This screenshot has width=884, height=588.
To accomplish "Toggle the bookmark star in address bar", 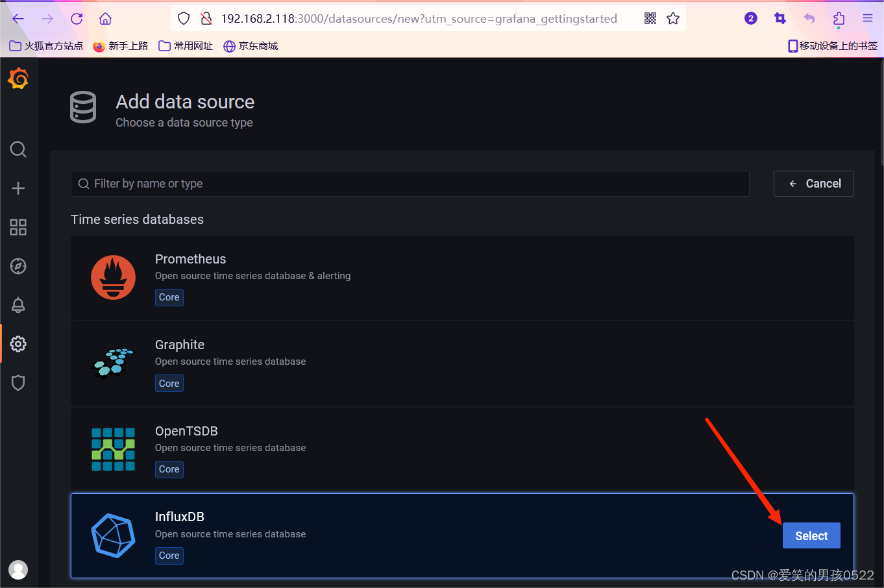I will point(673,18).
